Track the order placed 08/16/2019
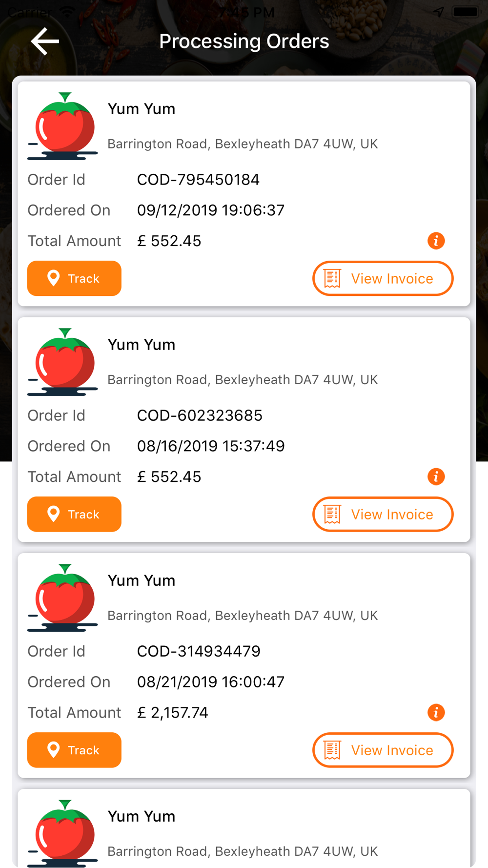 click(74, 514)
